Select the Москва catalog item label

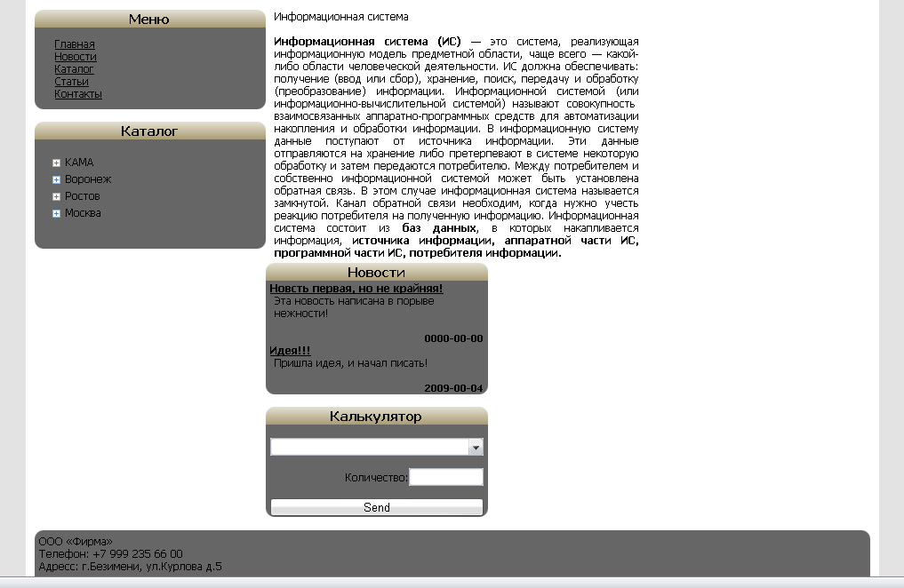(x=83, y=213)
